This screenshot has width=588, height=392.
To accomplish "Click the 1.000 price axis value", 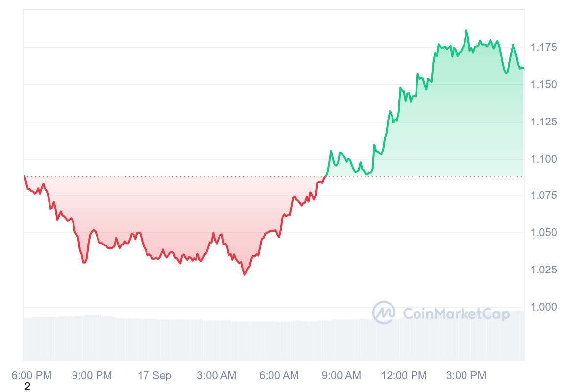I will (543, 307).
